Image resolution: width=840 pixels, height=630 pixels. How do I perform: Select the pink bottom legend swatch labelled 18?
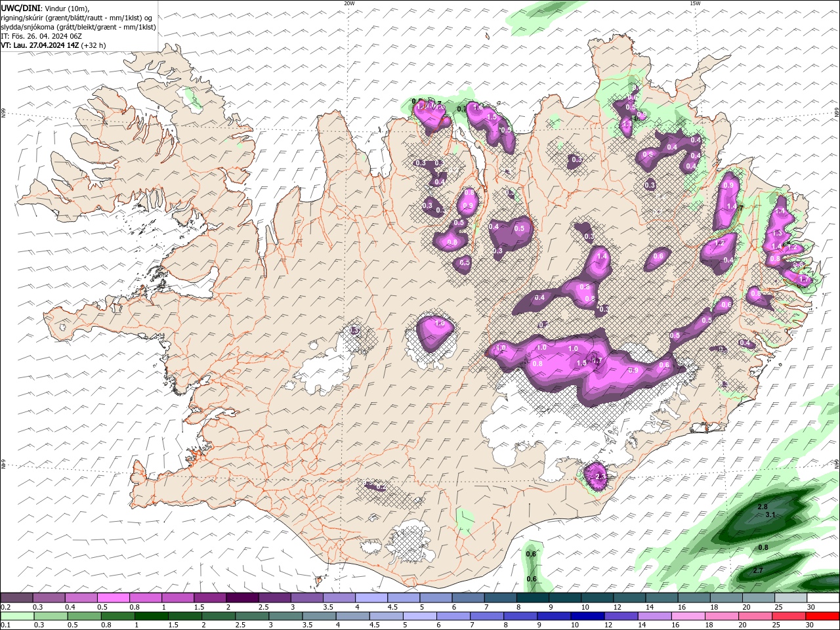pos(721,616)
